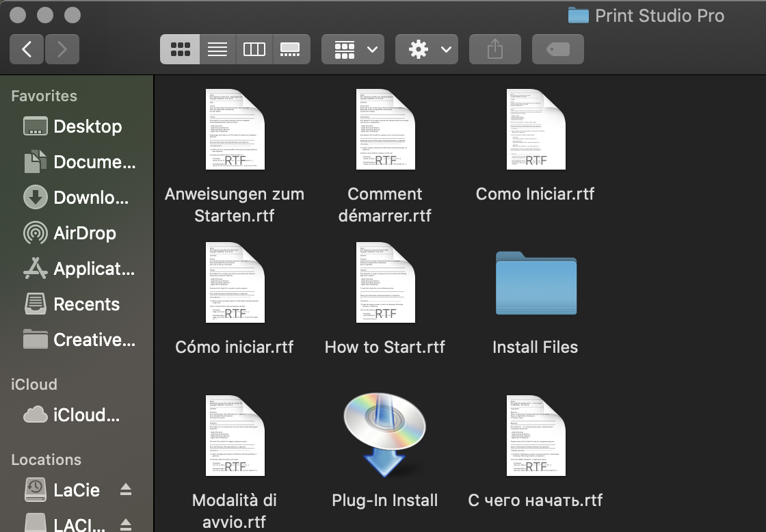The width and height of the screenshot is (766, 532).
Task: Open the action gear menu
Action: pos(418,49)
